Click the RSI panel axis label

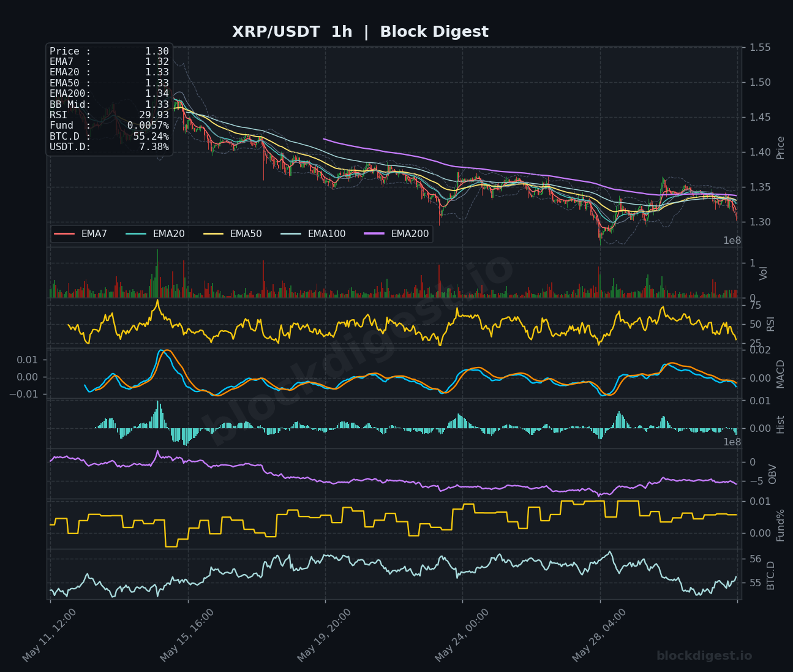pos(770,323)
